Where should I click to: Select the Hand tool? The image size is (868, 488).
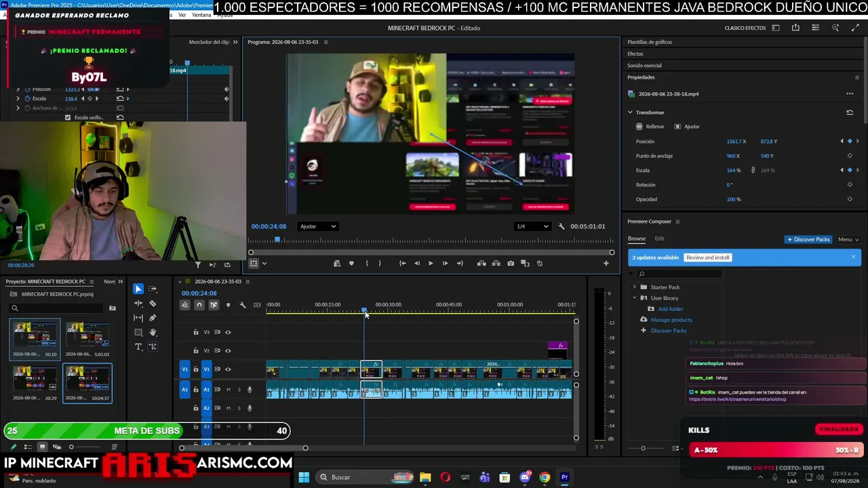click(153, 332)
